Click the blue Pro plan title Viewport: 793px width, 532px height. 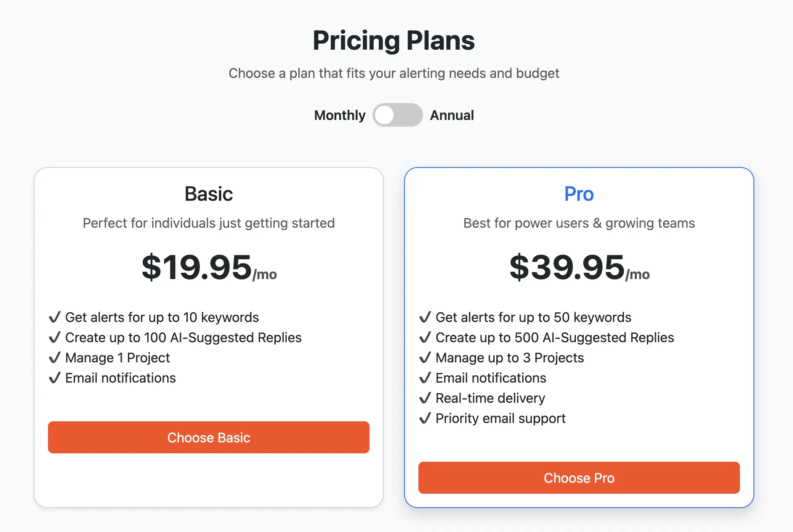pyautogui.click(x=579, y=194)
